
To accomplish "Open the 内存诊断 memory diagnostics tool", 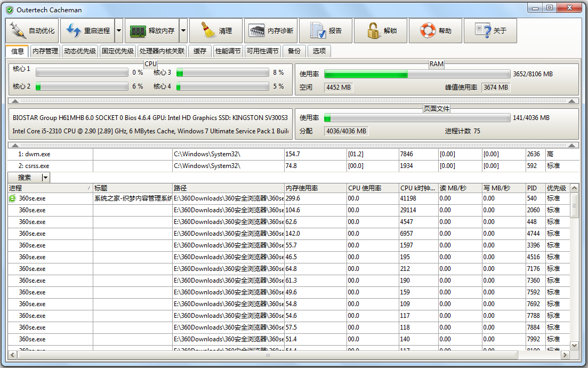I will tap(271, 31).
